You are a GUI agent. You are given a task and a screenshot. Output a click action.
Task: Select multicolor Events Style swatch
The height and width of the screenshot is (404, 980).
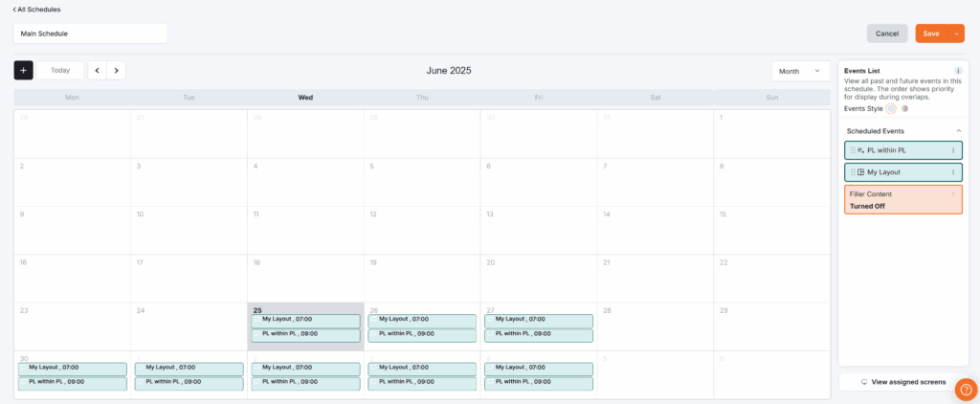(903, 108)
